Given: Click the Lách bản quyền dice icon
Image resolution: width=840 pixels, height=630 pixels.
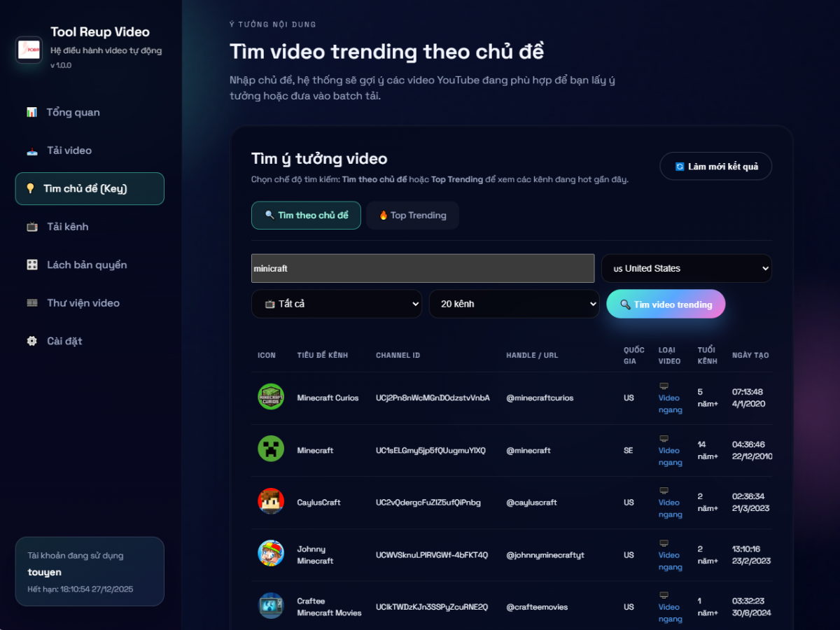Looking at the screenshot, I should [31, 265].
